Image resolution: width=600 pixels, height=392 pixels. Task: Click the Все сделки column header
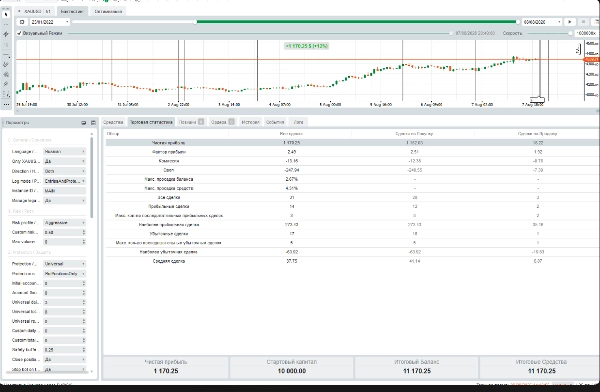tap(292, 134)
